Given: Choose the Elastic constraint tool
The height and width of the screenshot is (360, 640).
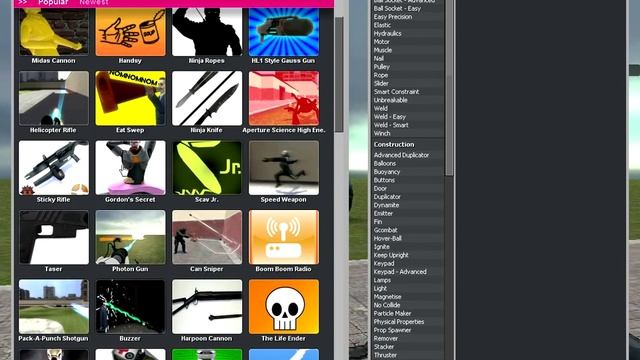Looking at the screenshot, I should click(x=382, y=25).
